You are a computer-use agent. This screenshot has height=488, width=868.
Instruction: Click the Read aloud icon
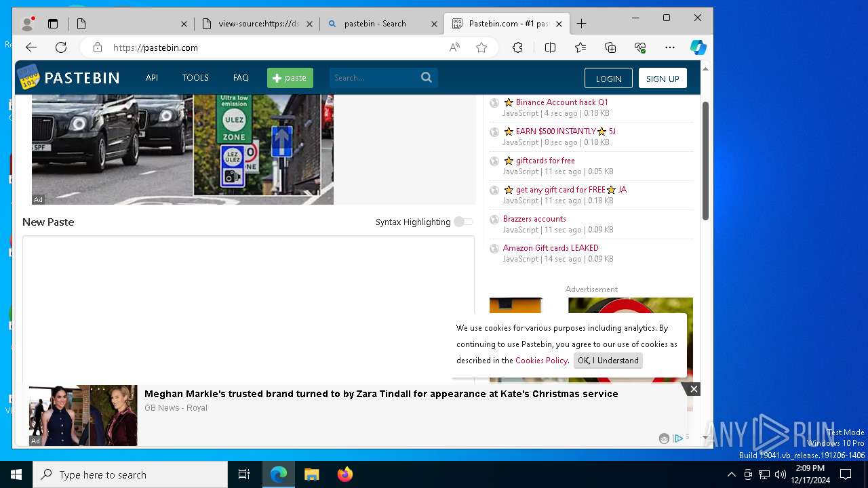[x=454, y=47]
